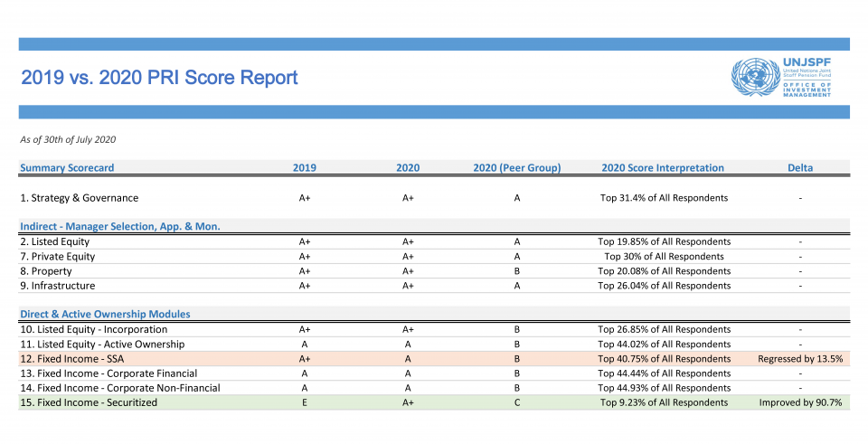This screenshot has width=868, height=444.
Task: Click the 'Direct & Active Ownership Modules' section heading
Action: (x=105, y=314)
